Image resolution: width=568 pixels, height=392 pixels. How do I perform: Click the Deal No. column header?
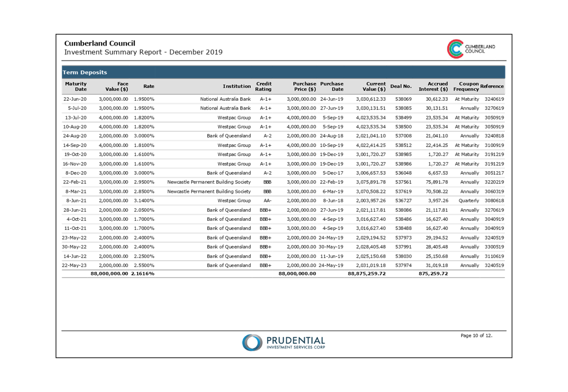401,87
